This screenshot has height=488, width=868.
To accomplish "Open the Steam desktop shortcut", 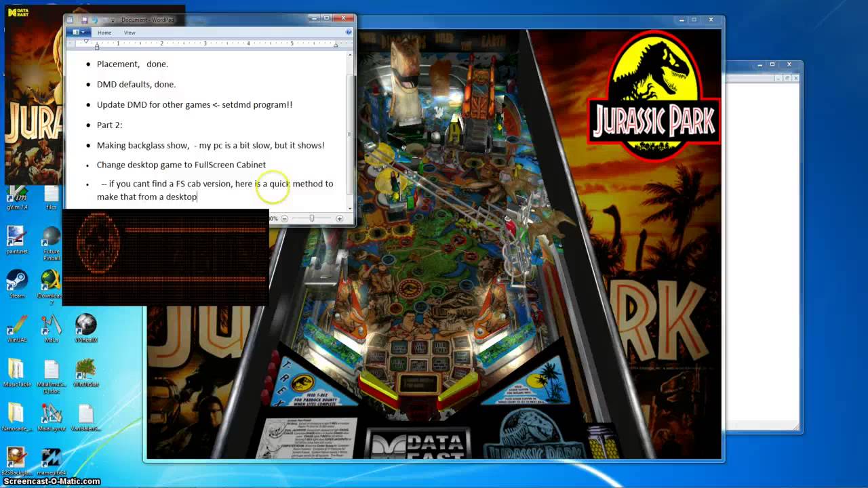I will tap(17, 283).
